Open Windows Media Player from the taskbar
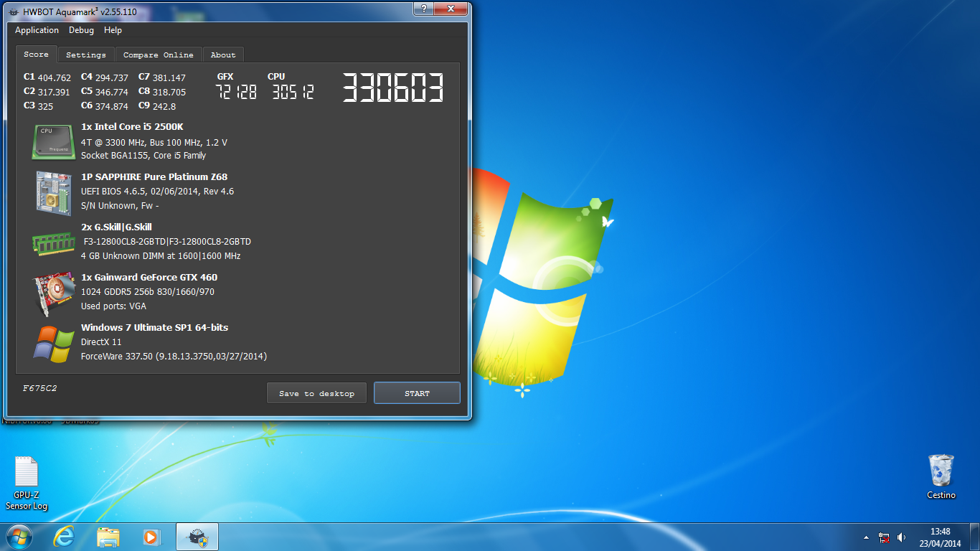The image size is (980, 551). [x=151, y=537]
